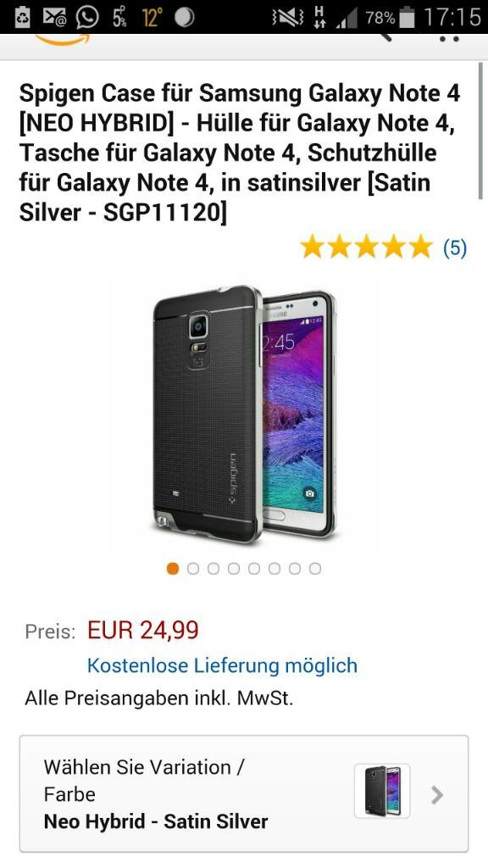The image size is (488, 868).
Task: Tap Neo Hybrid - Satin Silver selection
Action: point(156,821)
